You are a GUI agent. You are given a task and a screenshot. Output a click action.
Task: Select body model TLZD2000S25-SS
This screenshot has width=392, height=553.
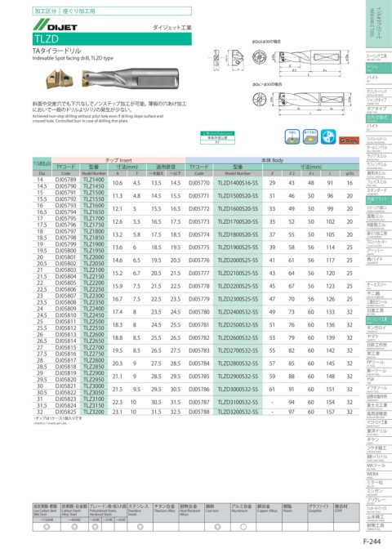click(x=238, y=261)
